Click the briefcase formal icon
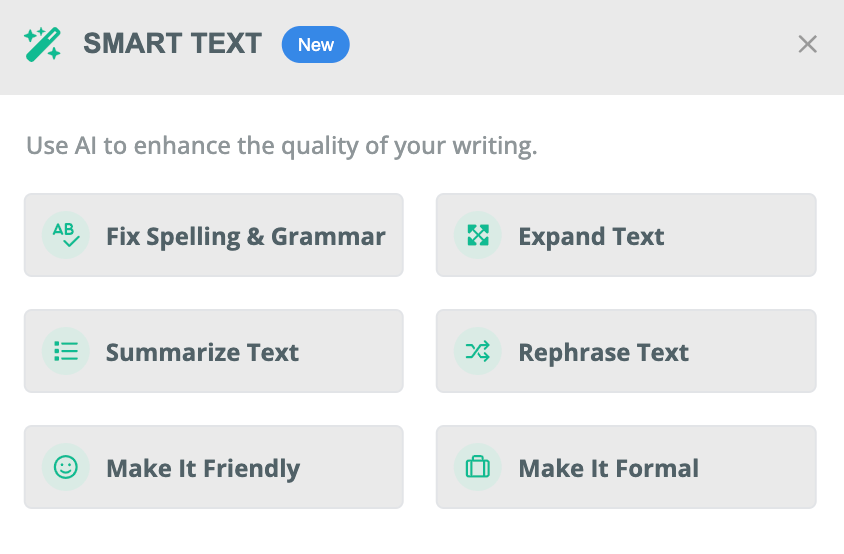 477,468
